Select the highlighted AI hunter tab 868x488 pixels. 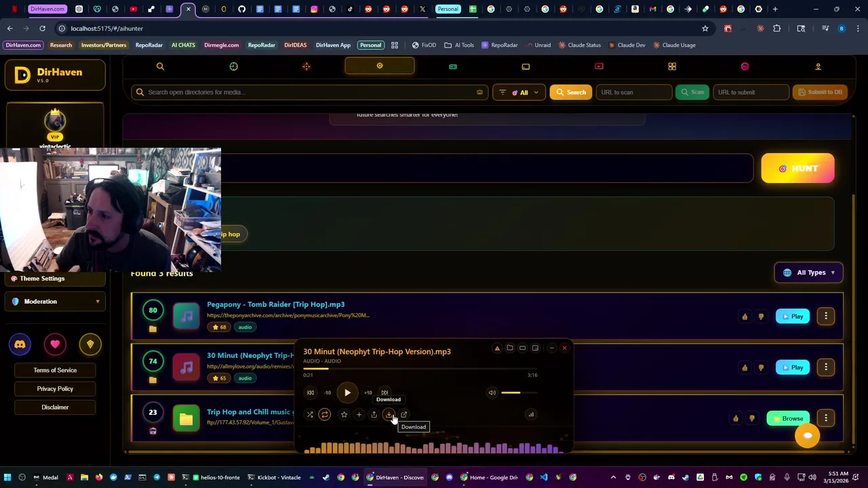click(380, 66)
